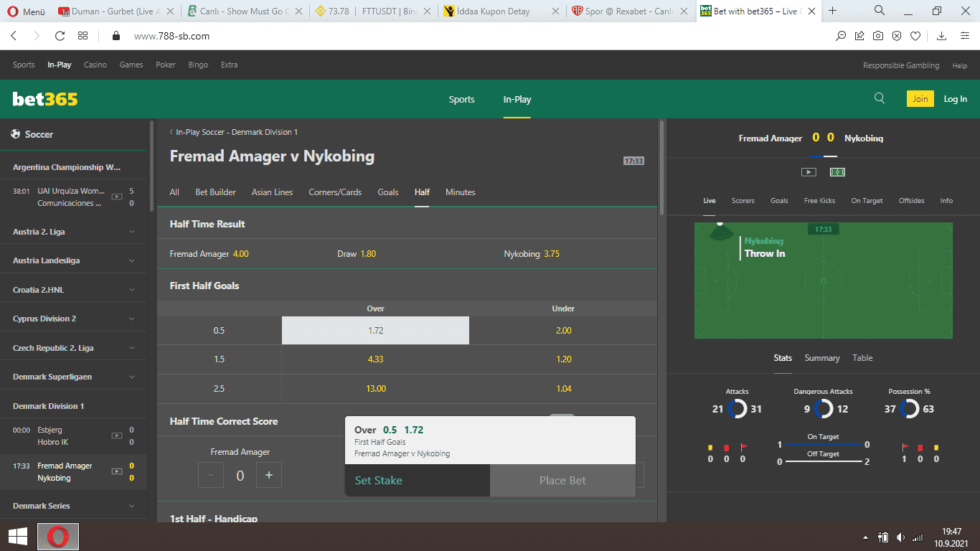Open the Opera Menü button
Viewport: 980px width, 551px height.
pyautogui.click(x=27, y=11)
